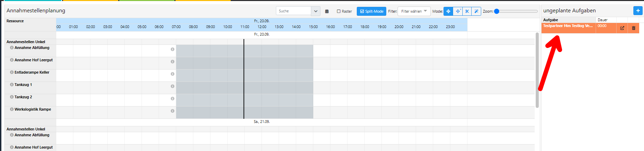Expand the Filter wählen dropdown
The image size is (644, 151).
414,11
